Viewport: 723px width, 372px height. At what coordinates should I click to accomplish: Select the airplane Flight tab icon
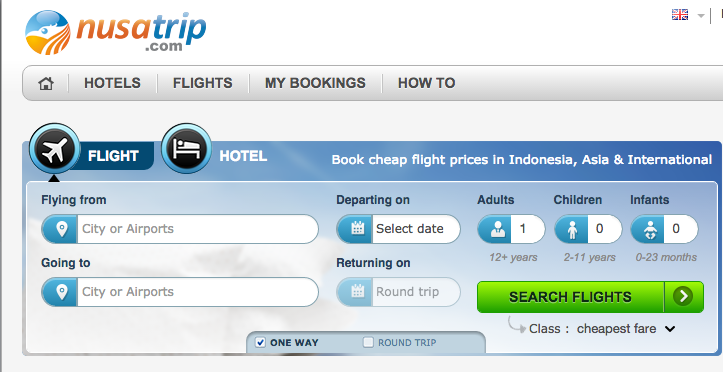point(54,149)
